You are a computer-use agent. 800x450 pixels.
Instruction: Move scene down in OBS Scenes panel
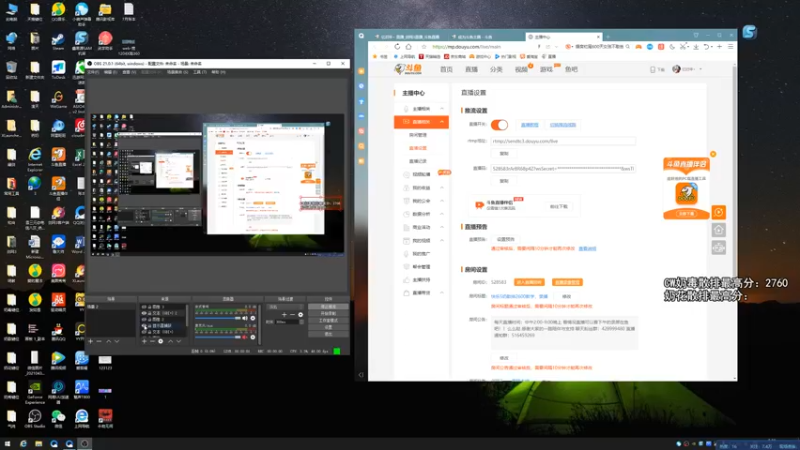pos(117,341)
